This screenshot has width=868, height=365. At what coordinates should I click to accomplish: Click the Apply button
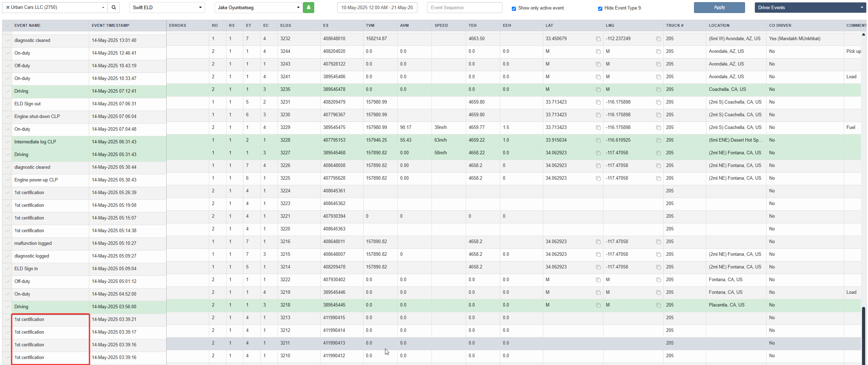pos(719,7)
